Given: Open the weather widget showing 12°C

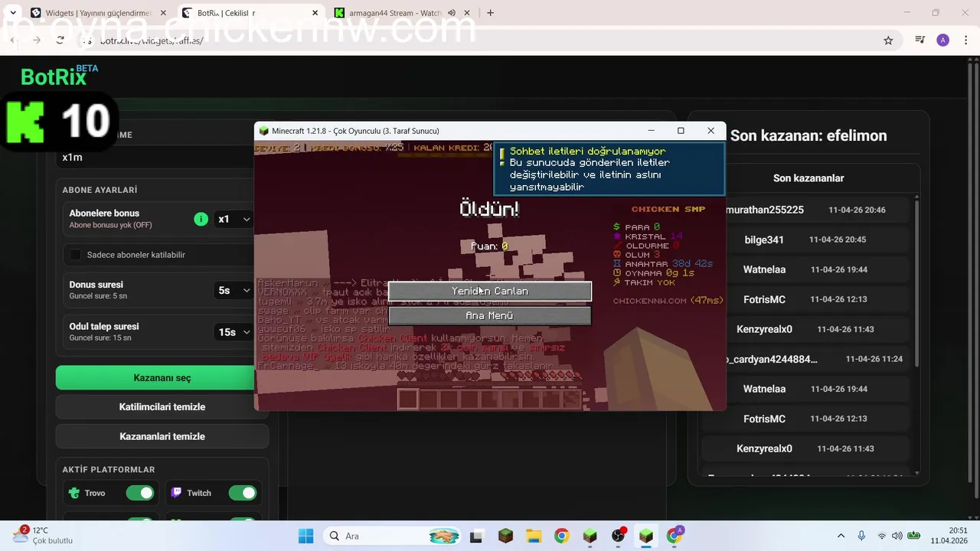Looking at the screenshot, I should pos(42,535).
